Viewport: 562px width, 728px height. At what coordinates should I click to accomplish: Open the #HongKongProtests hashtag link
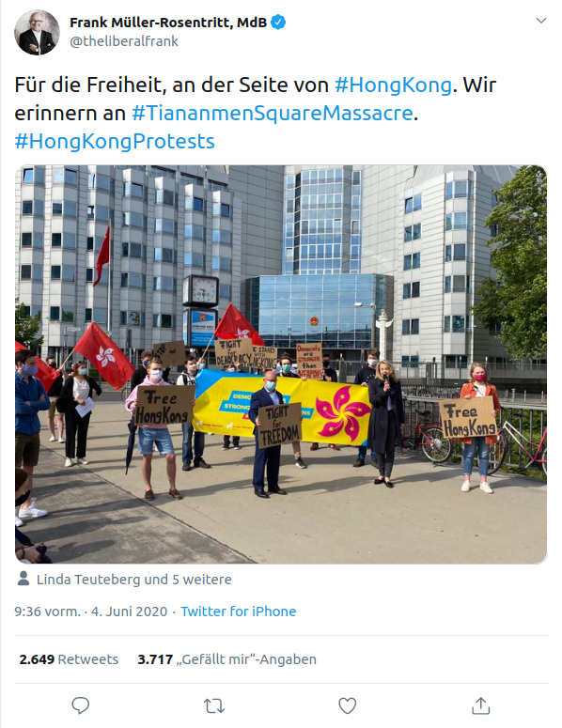click(x=115, y=141)
